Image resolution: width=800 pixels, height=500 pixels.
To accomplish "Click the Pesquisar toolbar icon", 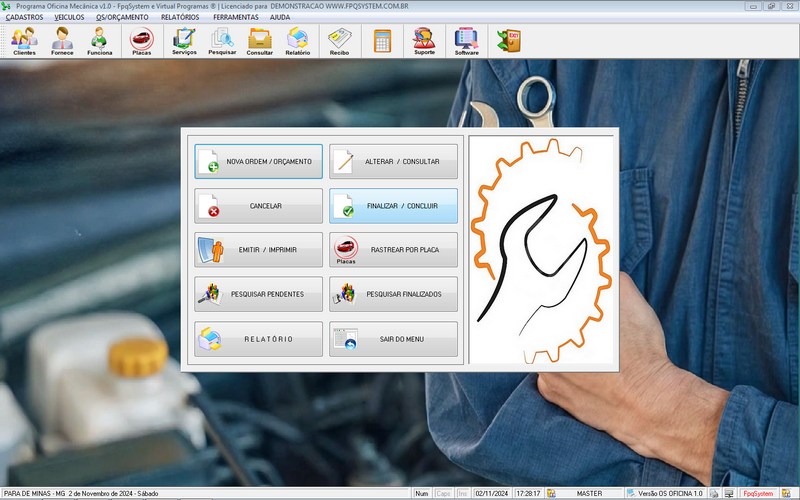I will [222, 41].
